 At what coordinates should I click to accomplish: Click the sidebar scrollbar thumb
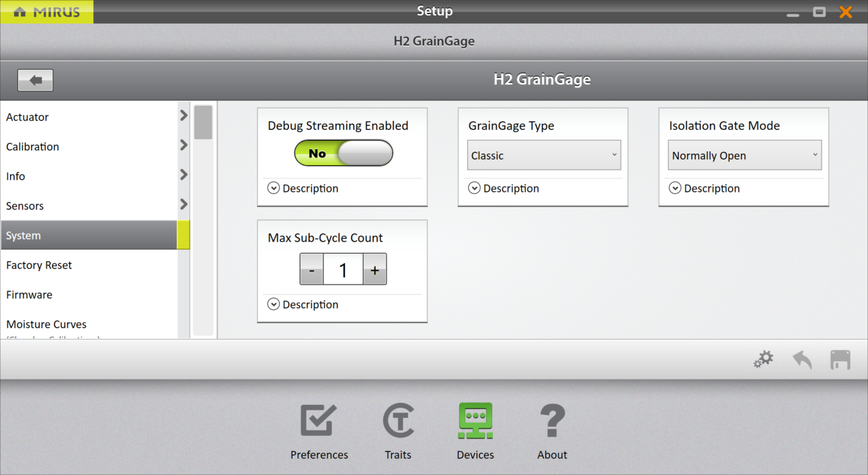tap(203, 122)
